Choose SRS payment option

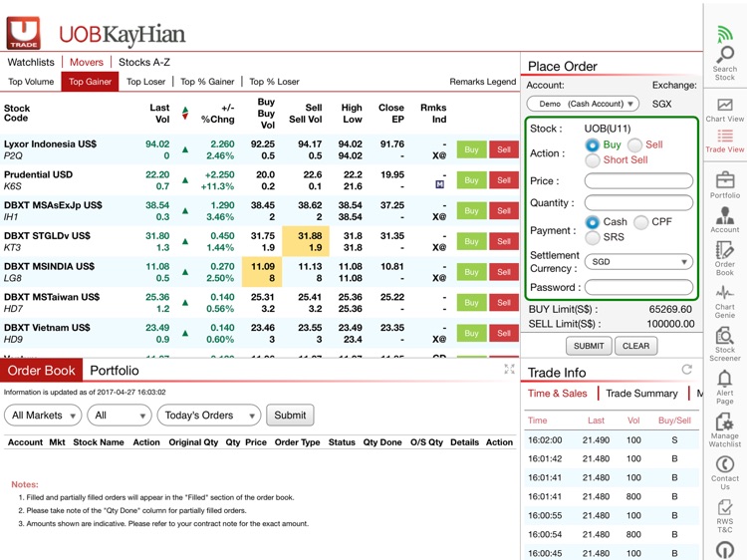pyautogui.click(x=593, y=237)
